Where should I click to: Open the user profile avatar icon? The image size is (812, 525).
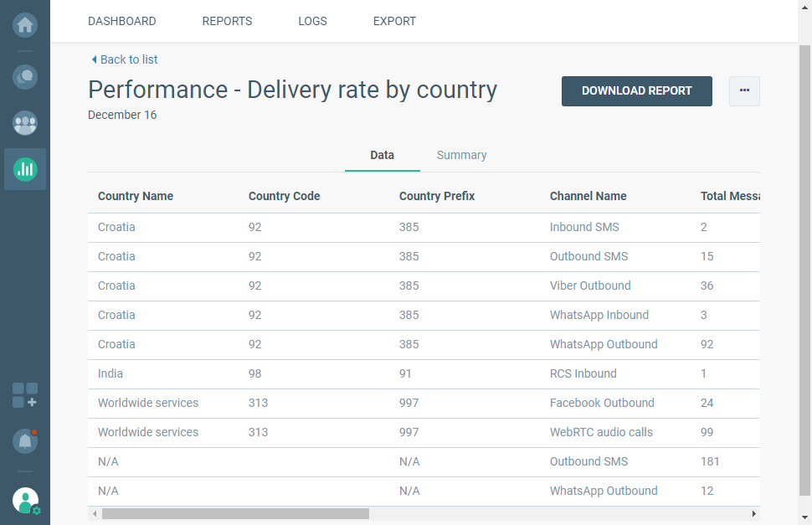pyautogui.click(x=26, y=500)
